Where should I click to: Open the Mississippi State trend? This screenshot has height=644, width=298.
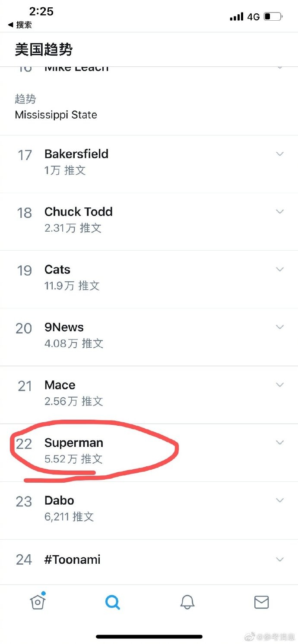point(56,115)
